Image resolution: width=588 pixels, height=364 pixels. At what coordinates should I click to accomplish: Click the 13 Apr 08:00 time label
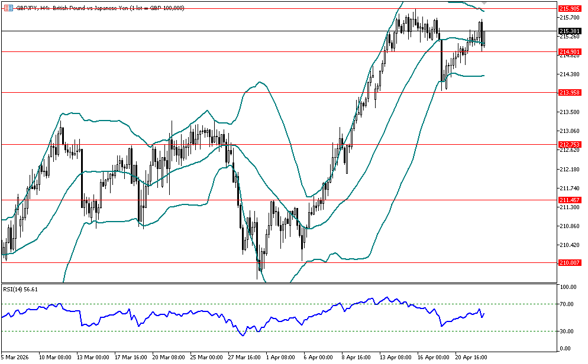click(396, 357)
